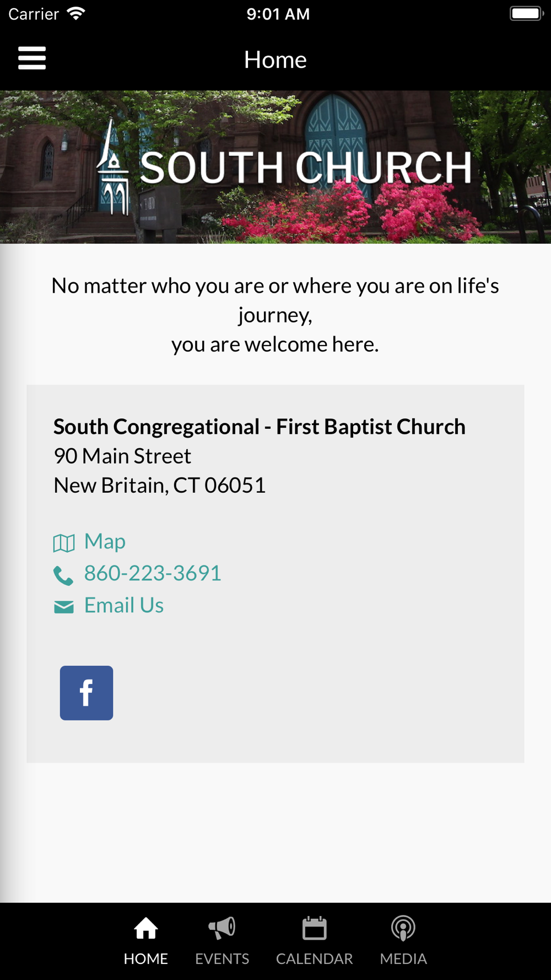Open the hamburger menu
The height and width of the screenshot is (980, 551).
[32, 58]
